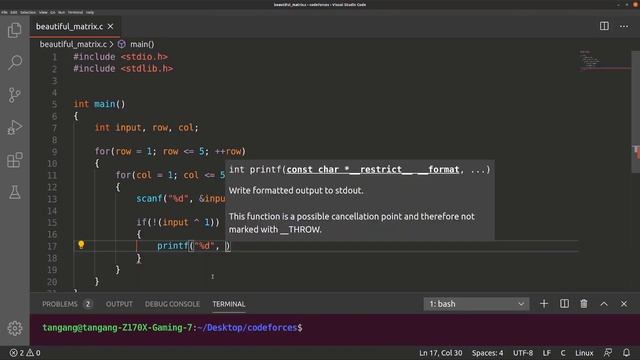Open the File menu

point(4,12)
